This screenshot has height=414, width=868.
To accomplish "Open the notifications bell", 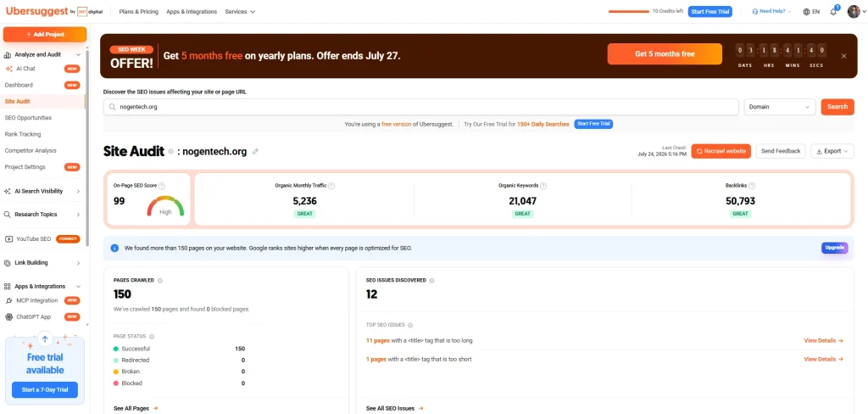I will [833, 12].
